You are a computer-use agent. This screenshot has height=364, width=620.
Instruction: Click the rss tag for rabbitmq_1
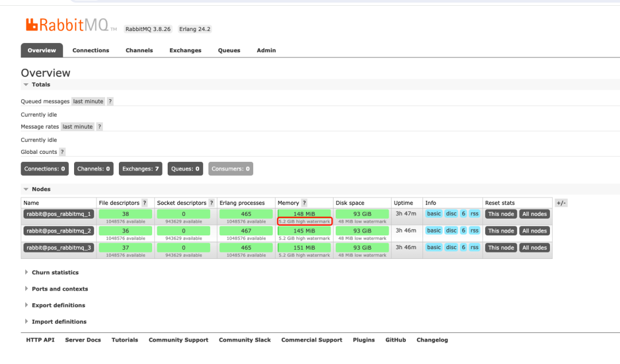pos(475,214)
